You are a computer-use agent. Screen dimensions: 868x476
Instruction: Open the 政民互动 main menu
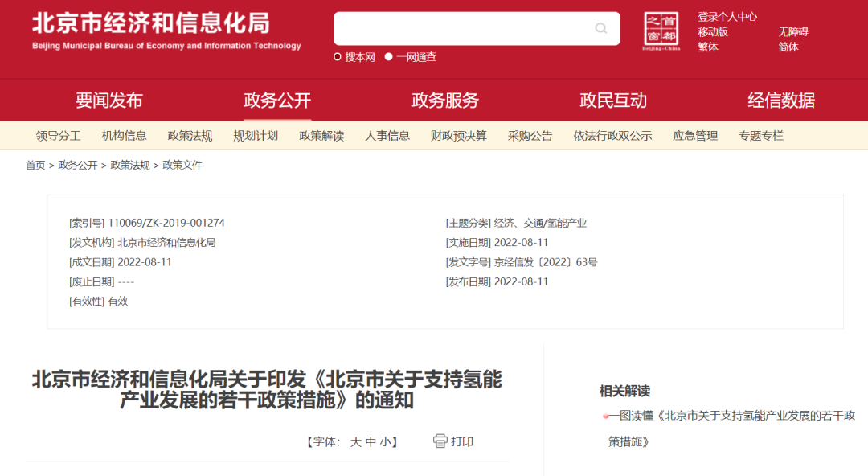[x=613, y=101]
